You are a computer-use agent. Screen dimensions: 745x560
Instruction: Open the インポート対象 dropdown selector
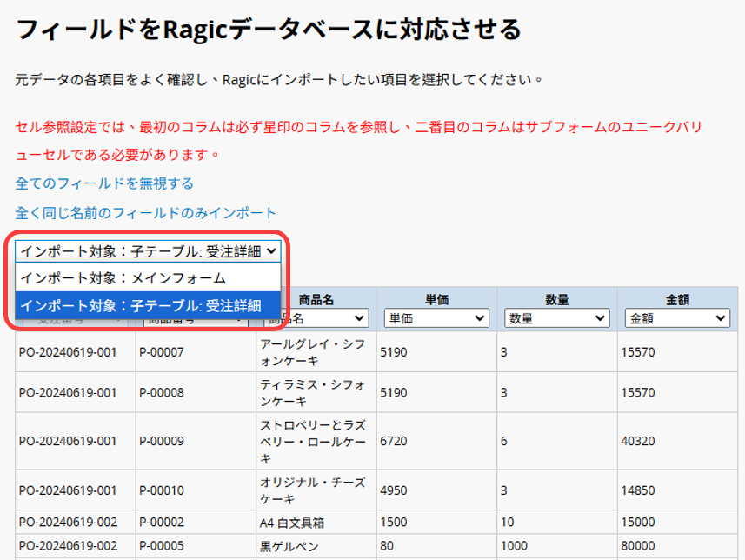[148, 251]
